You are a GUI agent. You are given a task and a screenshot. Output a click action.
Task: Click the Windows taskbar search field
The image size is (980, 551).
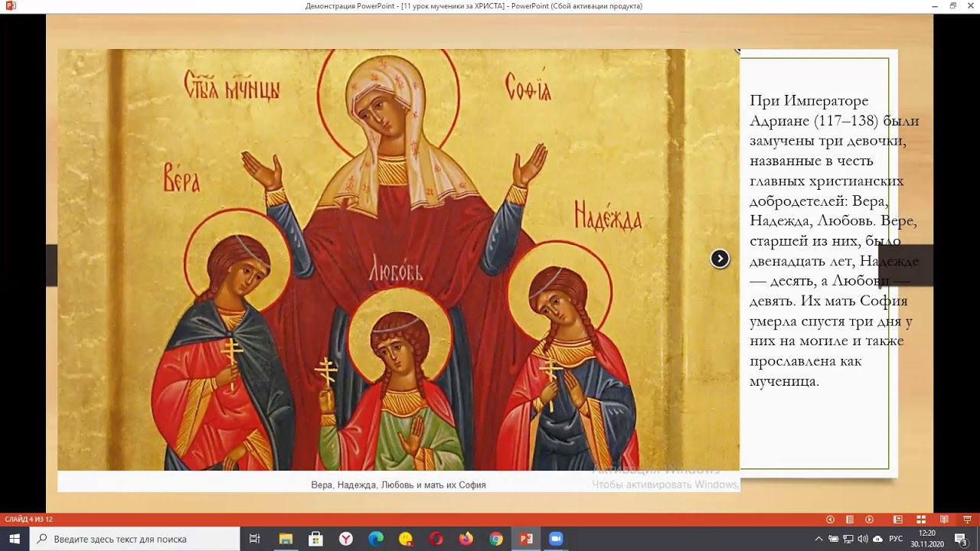click(x=135, y=539)
